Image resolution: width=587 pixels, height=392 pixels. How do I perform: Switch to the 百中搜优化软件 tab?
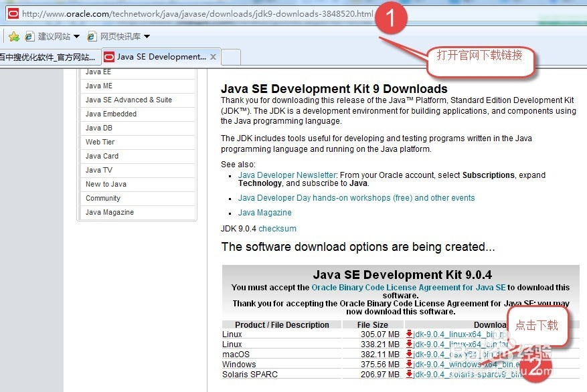click(50, 58)
